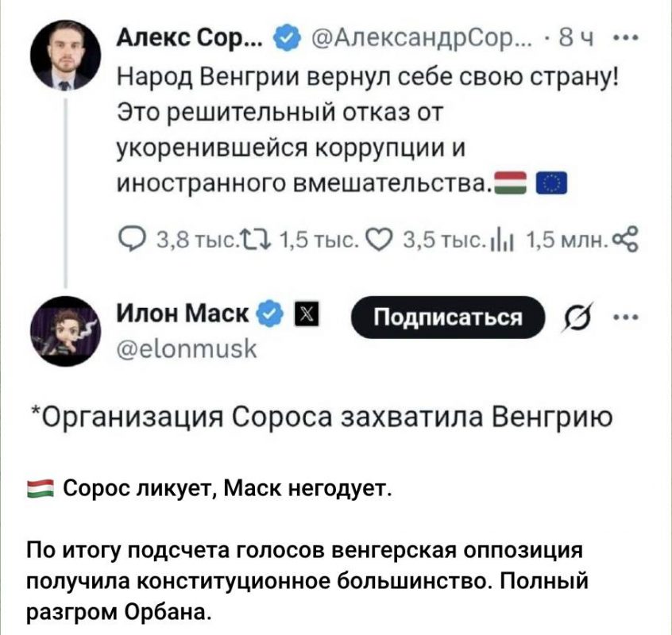672x635 pixels.
Task: Click the blue verified badge beside Илон Маск
Action: tap(271, 312)
